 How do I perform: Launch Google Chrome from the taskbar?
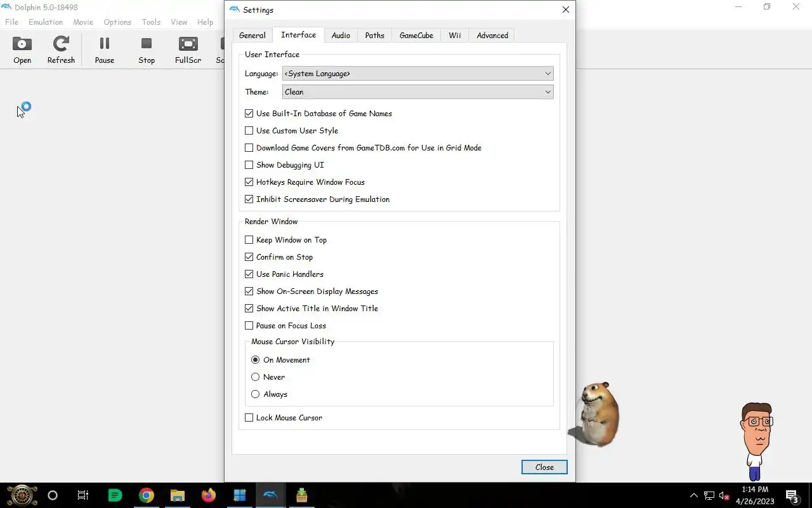tap(147, 495)
